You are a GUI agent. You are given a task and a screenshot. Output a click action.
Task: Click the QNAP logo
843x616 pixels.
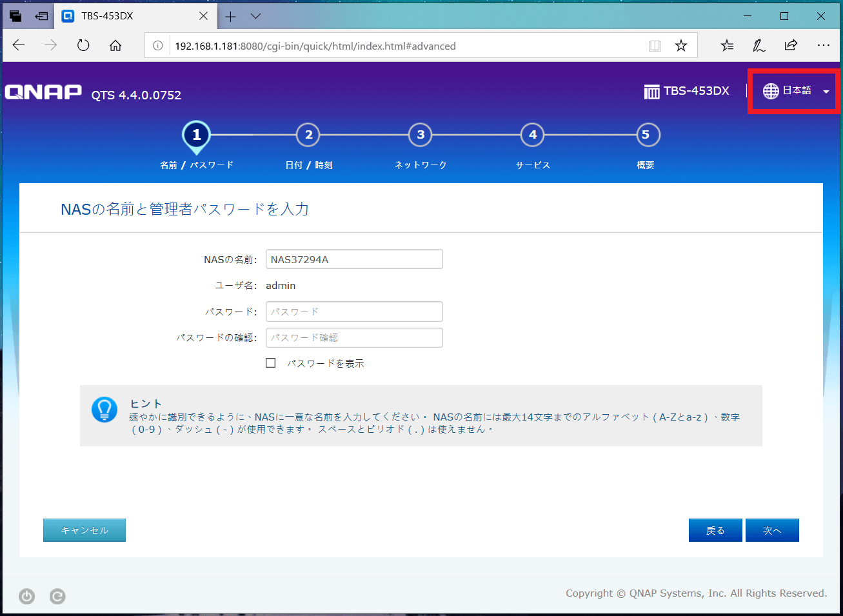click(43, 92)
